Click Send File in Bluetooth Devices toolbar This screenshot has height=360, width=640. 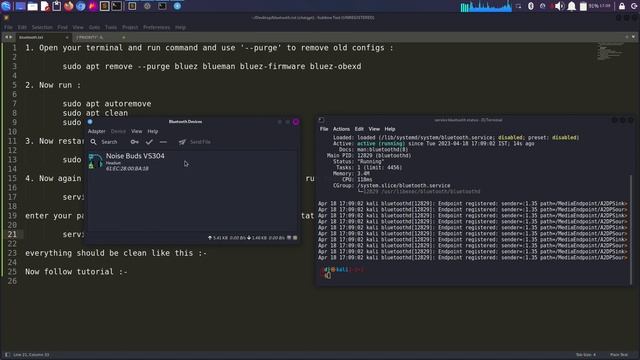(195, 142)
